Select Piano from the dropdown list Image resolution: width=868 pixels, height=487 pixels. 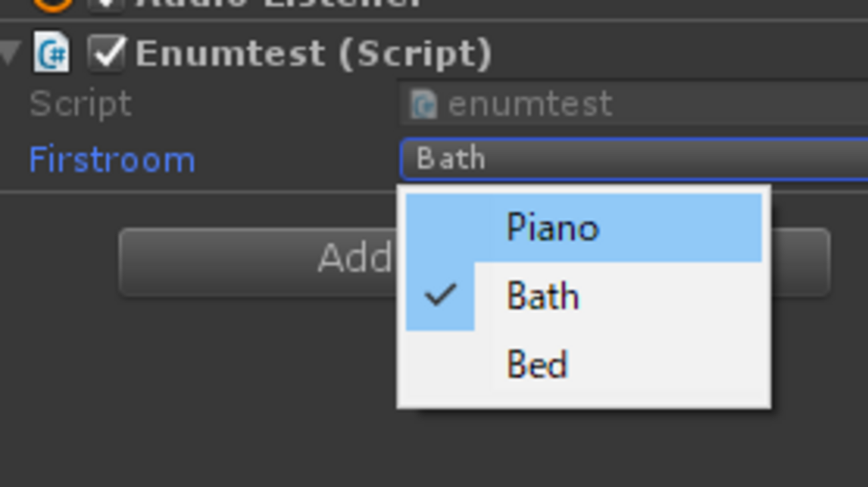pyautogui.click(x=553, y=228)
